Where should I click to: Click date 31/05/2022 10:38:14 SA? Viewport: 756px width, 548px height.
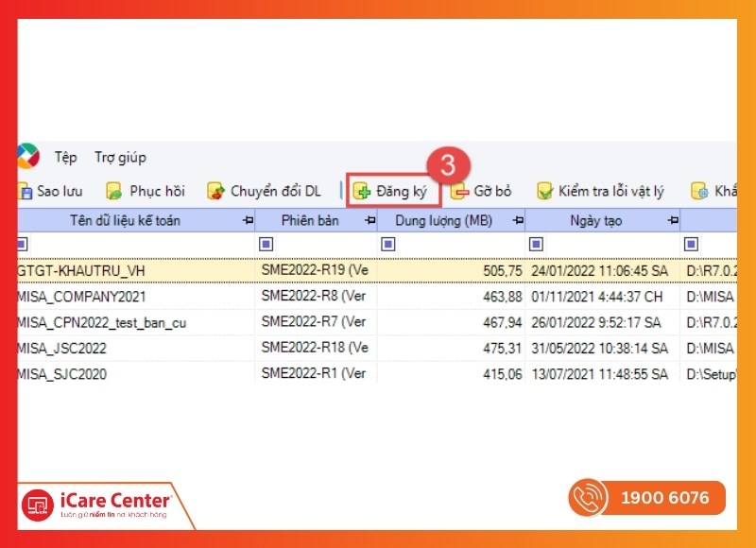(600, 348)
